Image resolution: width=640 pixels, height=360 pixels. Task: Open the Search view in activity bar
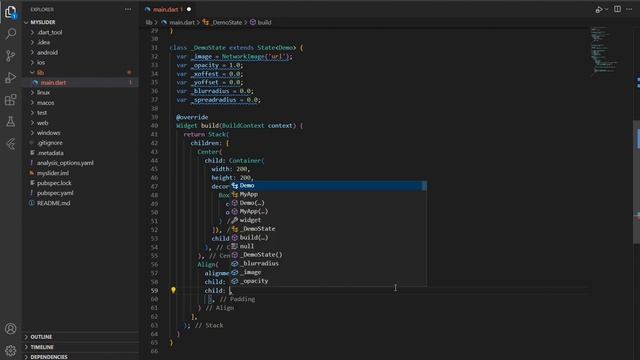[x=11, y=33]
